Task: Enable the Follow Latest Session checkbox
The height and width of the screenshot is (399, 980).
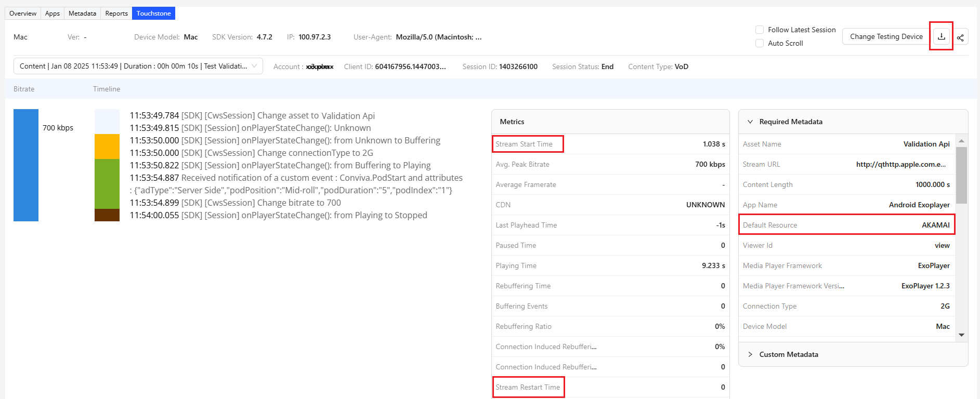Action: (x=760, y=30)
